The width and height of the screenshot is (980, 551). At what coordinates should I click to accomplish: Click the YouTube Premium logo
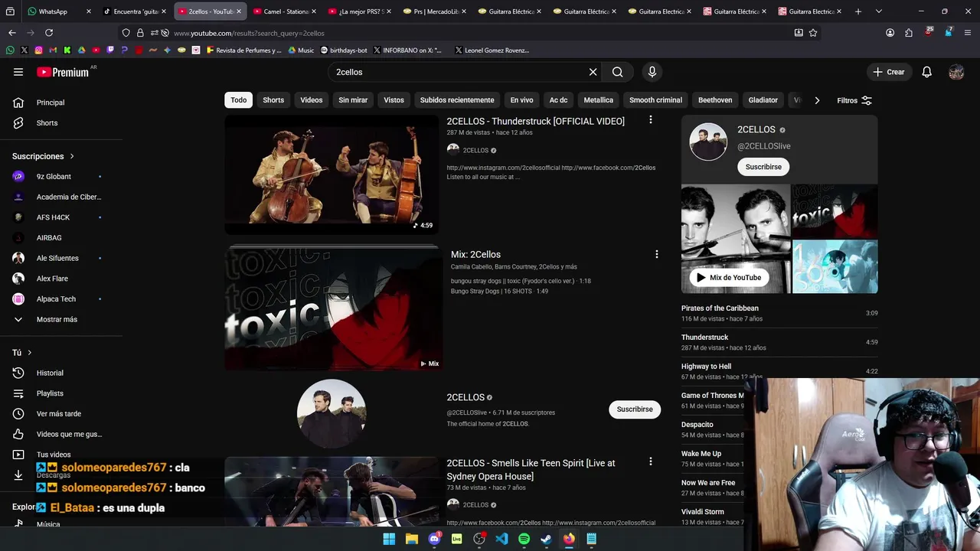click(x=63, y=72)
